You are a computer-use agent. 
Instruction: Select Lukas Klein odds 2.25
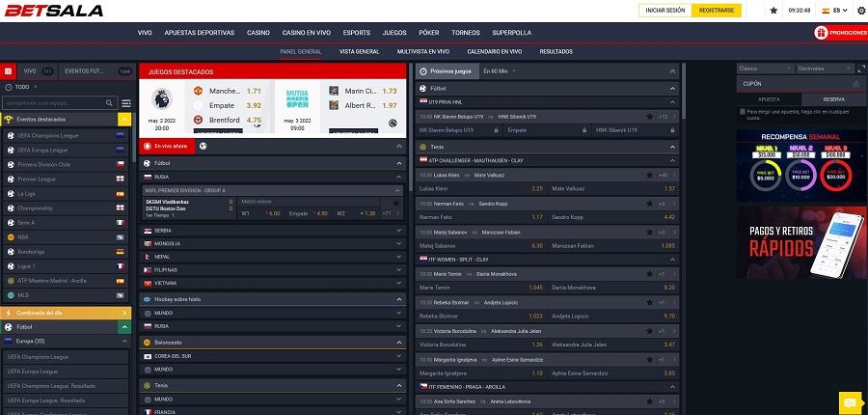point(537,189)
